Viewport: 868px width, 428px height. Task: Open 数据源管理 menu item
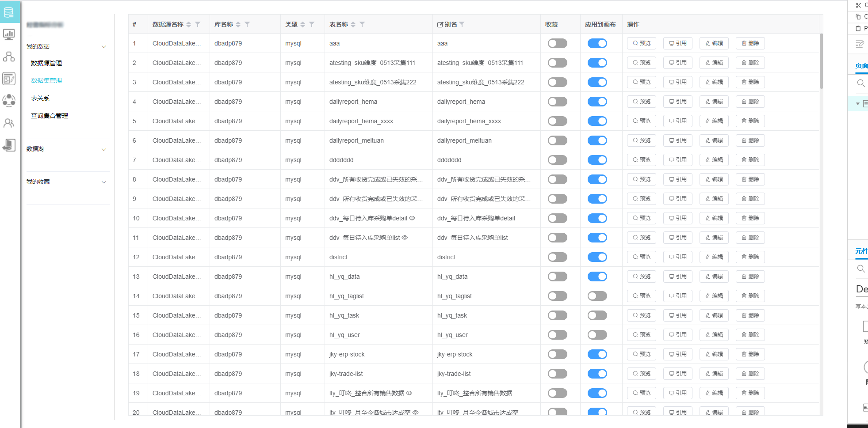click(46, 63)
